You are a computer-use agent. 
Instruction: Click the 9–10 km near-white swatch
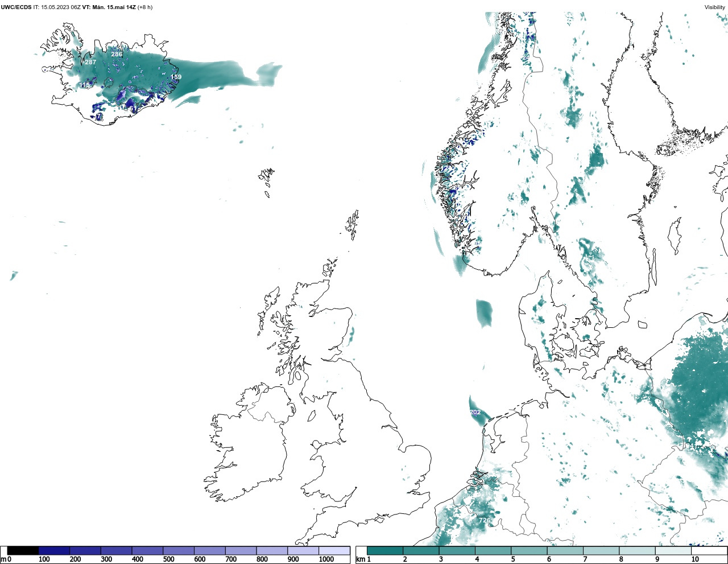[x=673, y=551]
